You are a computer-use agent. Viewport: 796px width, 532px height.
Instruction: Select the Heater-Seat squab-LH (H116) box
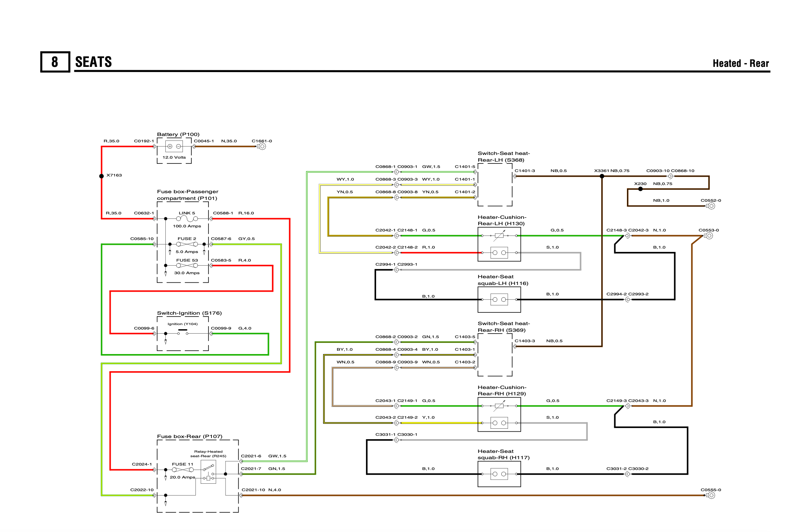(x=499, y=300)
